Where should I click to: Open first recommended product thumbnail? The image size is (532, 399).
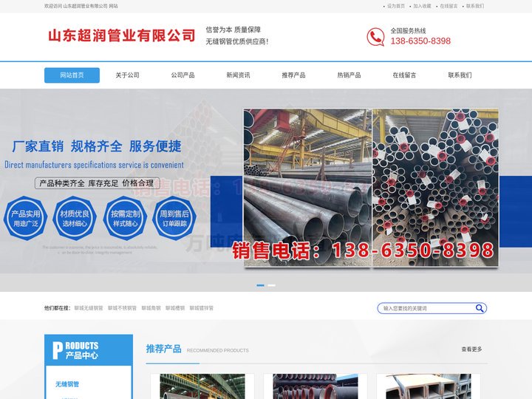[x=202, y=386]
